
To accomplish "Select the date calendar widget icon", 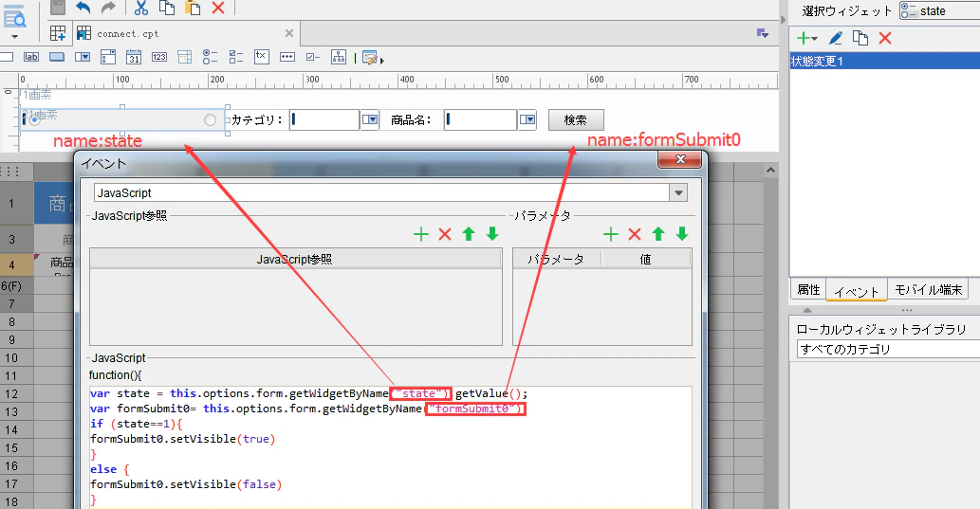I will click(x=134, y=58).
